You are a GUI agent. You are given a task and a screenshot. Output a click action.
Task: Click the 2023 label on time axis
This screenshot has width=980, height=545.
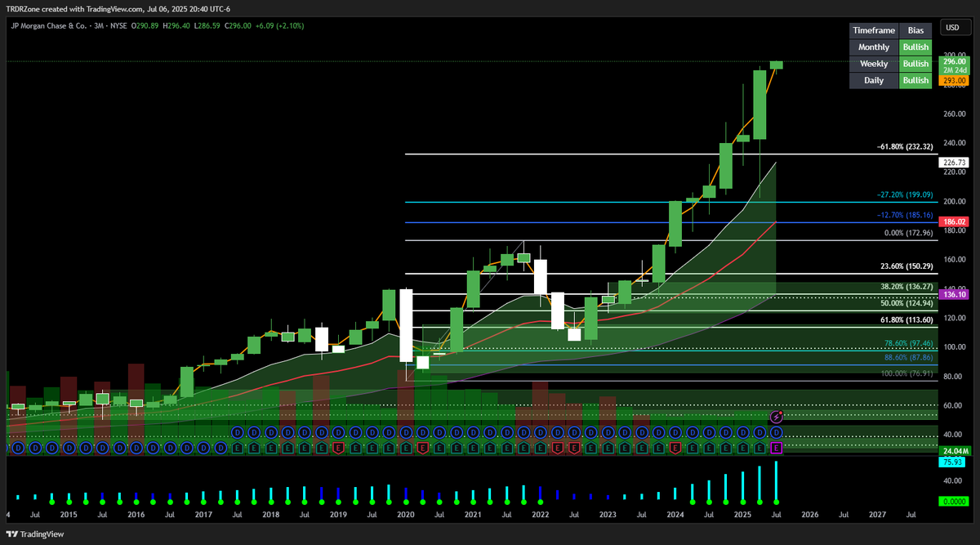coord(608,516)
